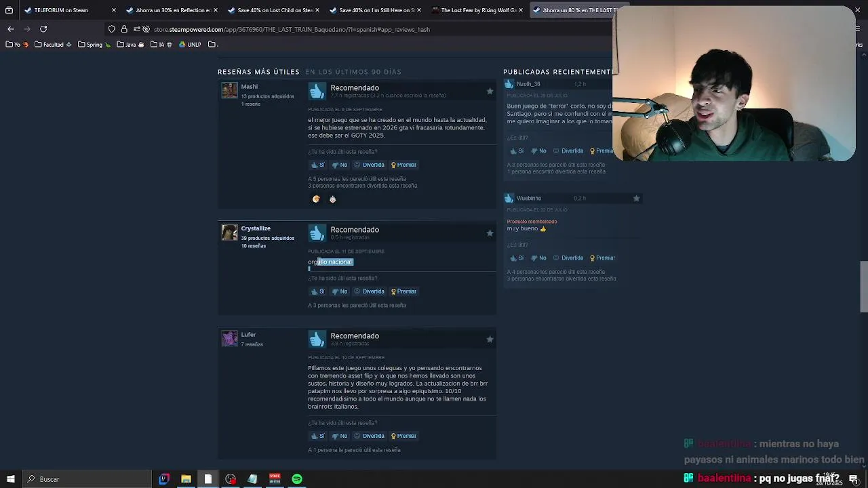Vote Sí on Crystallize's review

click(317, 291)
